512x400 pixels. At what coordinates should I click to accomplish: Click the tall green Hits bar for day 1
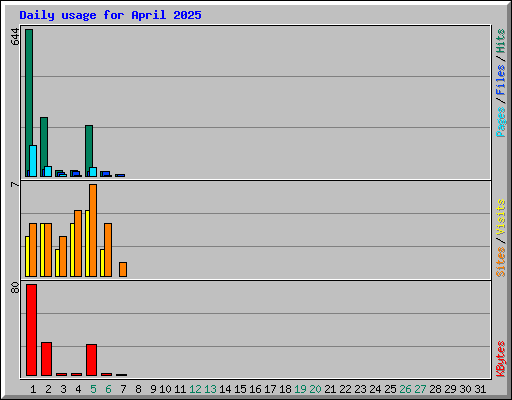(x=29, y=103)
